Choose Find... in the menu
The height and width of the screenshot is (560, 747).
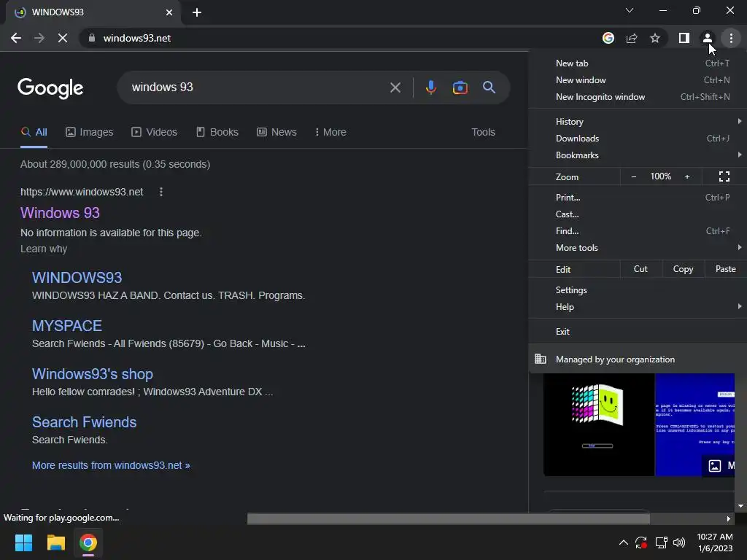coord(638,231)
